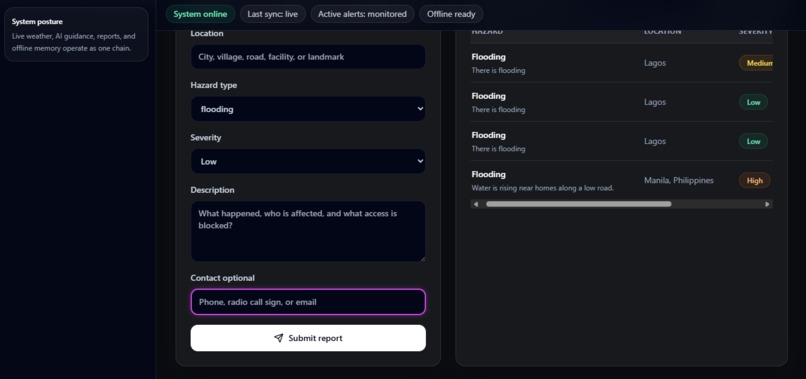Click the System posture card
Image resolution: width=806 pixels, height=379 pixels.
pos(76,34)
